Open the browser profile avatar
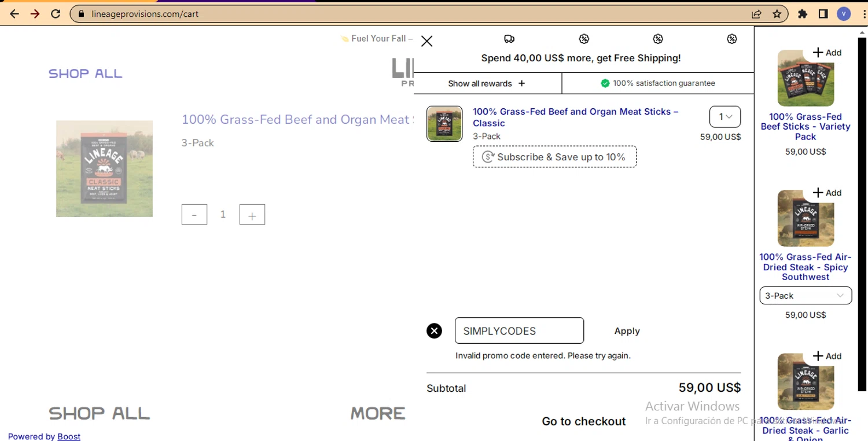Image resolution: width=868 pixels, height=441 pixels. [x=844, y=14]
